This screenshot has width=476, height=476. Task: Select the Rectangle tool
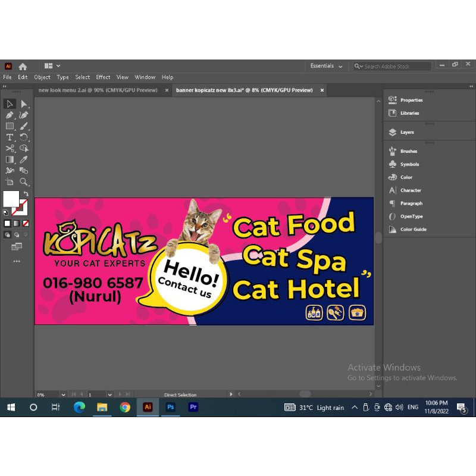(10, 126)
